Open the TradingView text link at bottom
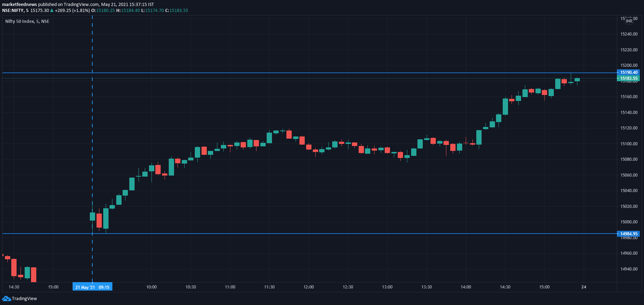Viewport: 644px width, 305px height. (x=24, y=299)
